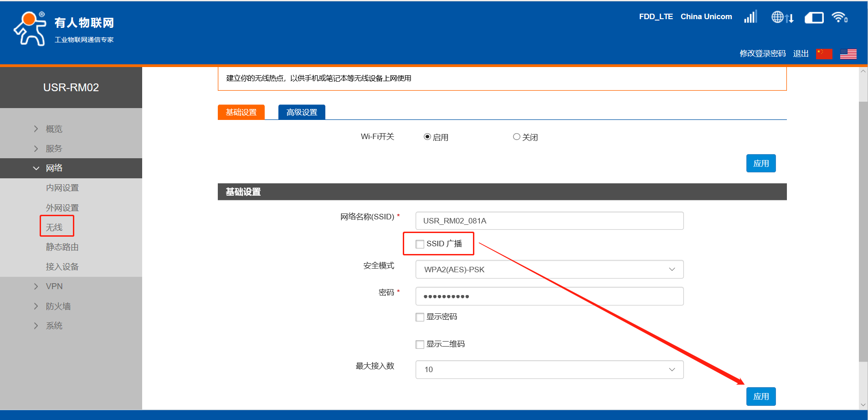Image resolution: width=868 pixels, height=420 pixels.
Task: Click the globe network data icon
Action: tap(782, 17)
